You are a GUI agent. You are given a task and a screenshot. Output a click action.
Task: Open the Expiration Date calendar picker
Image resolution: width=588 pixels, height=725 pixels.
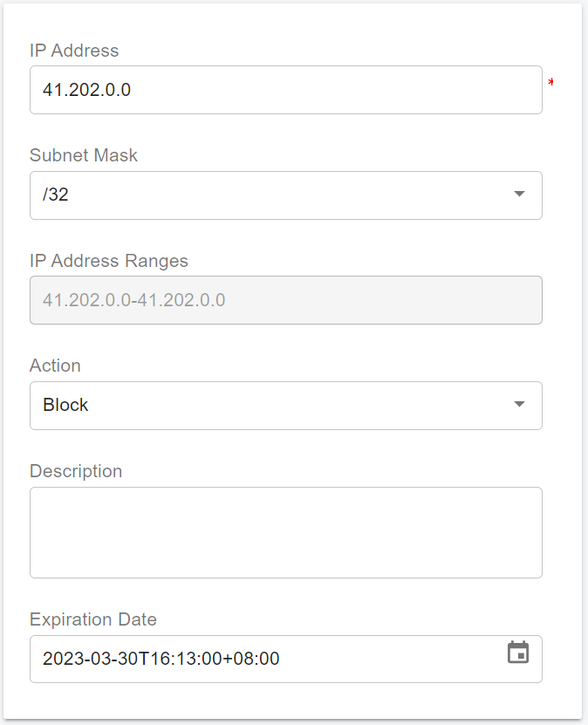coord(518,653)
